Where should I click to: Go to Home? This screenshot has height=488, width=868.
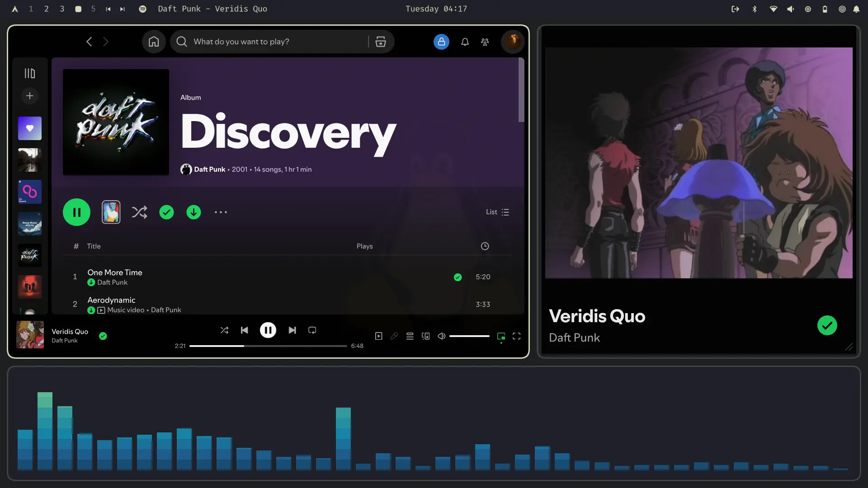point(154,42)
